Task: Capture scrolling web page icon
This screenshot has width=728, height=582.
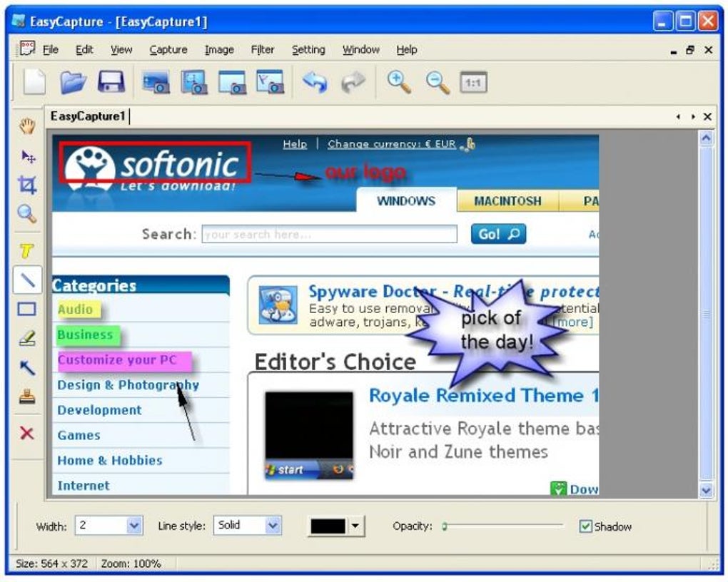Action: coord(270,82)
